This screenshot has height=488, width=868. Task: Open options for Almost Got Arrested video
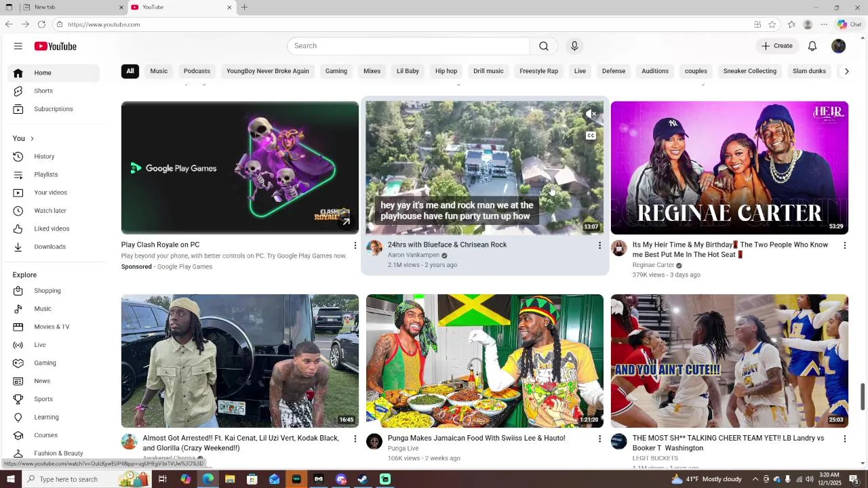(355, 439)
